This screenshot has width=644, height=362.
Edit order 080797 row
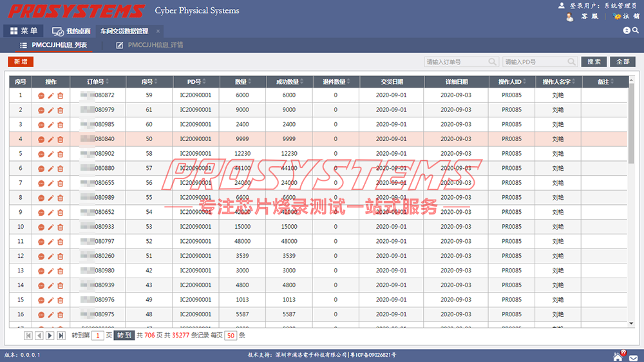coord(50,242)
